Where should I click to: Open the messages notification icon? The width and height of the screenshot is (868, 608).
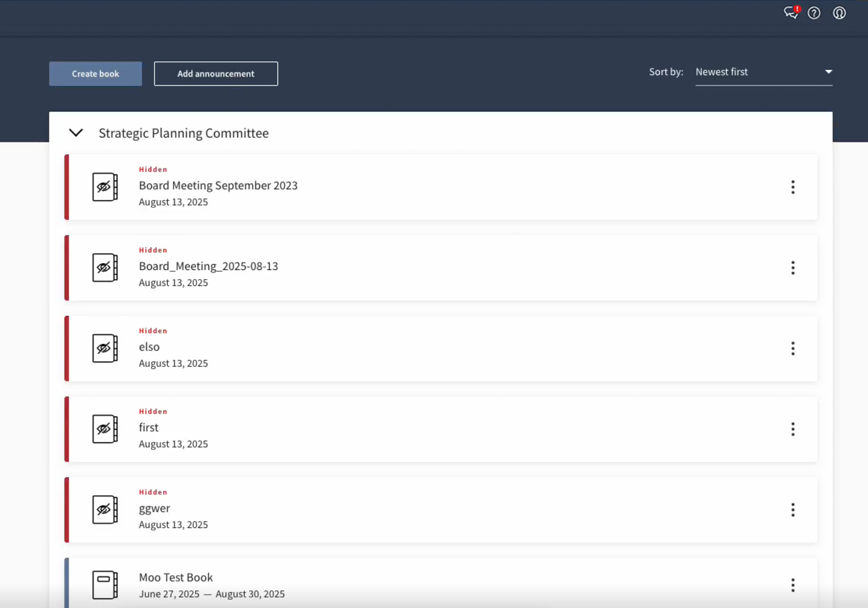click(790, 13)
